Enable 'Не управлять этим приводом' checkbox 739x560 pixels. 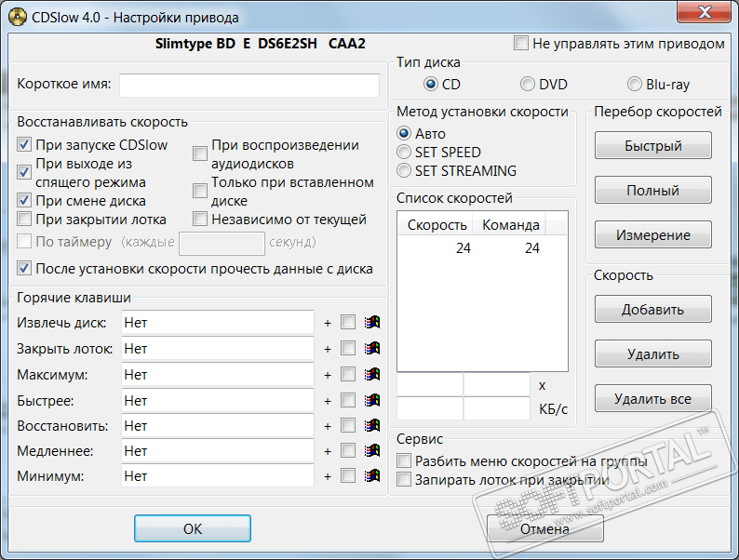click(521, 44)
